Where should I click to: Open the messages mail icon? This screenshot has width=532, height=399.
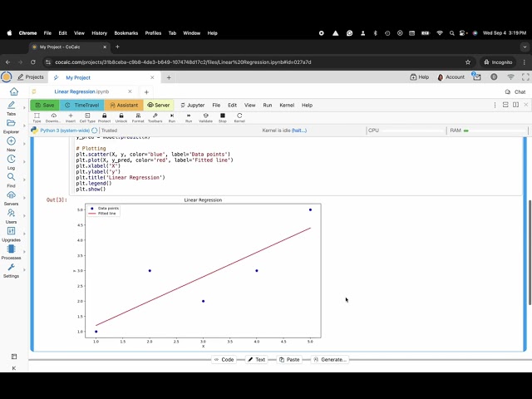(476, 76)
